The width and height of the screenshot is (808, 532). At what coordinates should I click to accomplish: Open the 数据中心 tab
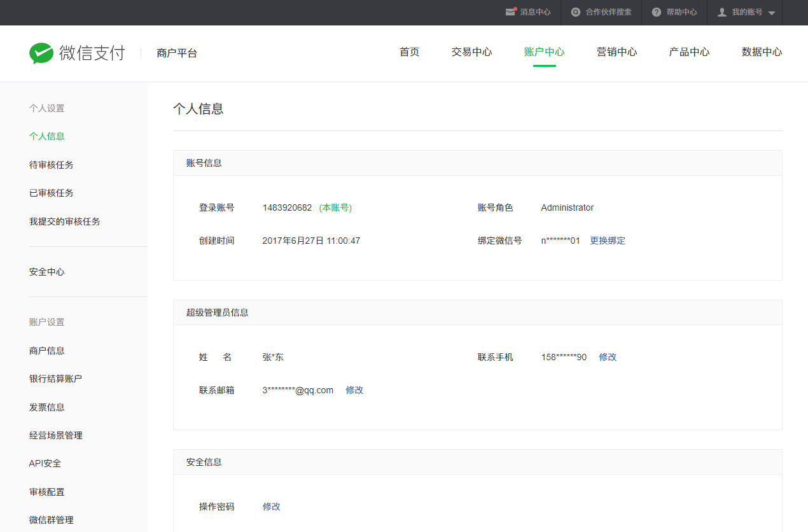[762, 52]
